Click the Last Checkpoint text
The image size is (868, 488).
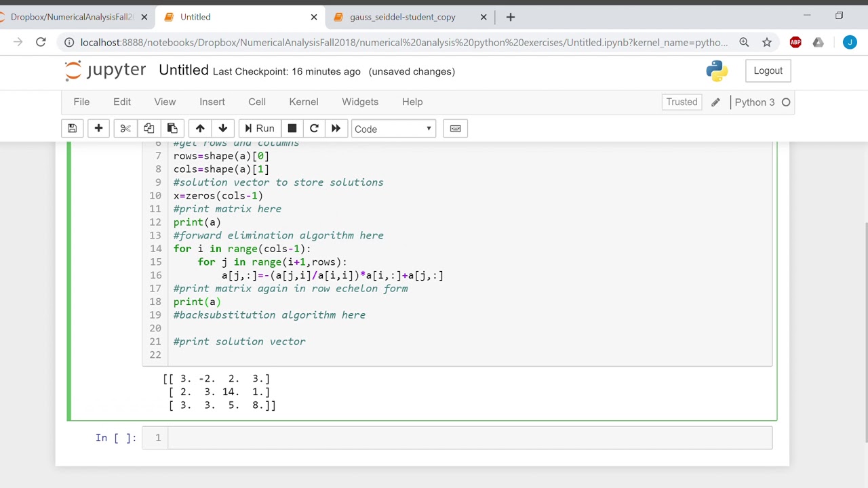(x=287, y=71)
